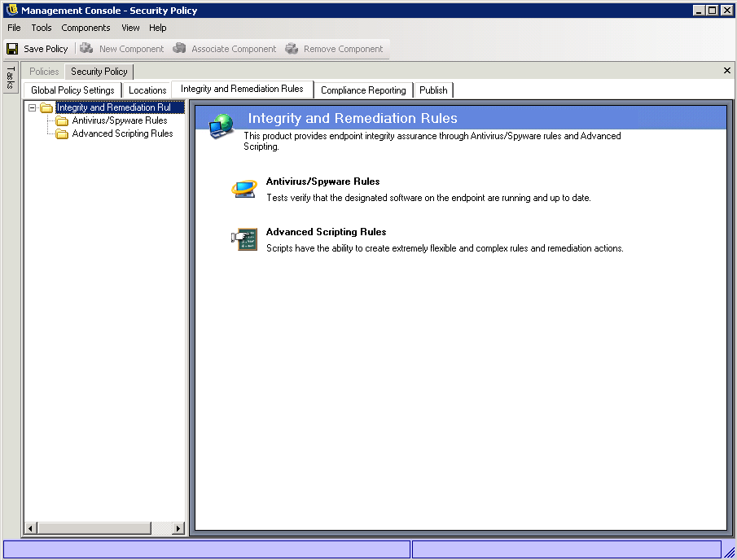Close the policy panel with the X

(726, 71)
